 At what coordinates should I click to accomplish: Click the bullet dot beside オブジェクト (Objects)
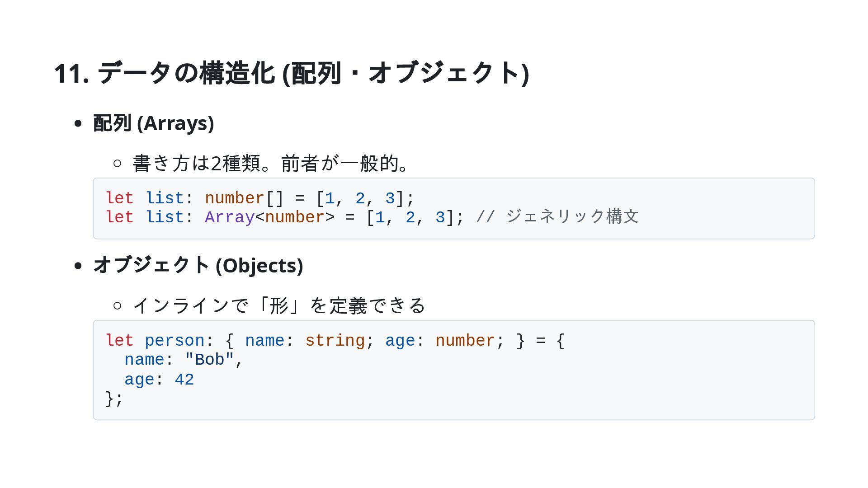point(78,266)
